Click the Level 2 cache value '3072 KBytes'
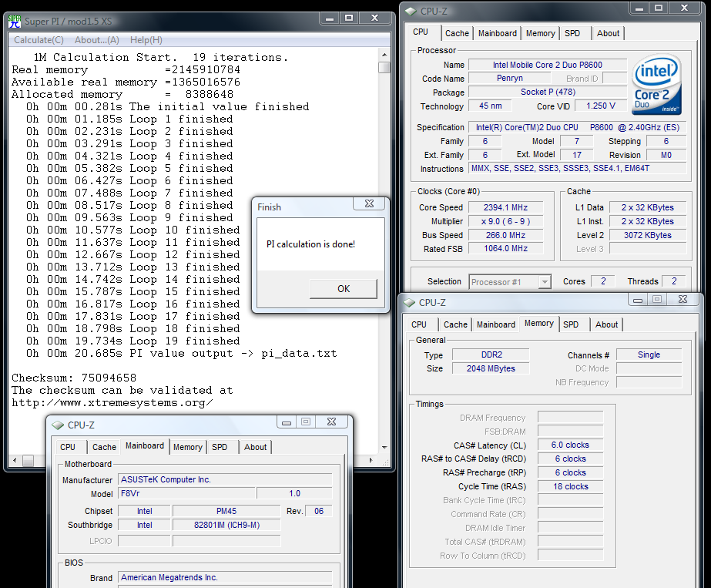711x588 pixels. coord(648,235)
